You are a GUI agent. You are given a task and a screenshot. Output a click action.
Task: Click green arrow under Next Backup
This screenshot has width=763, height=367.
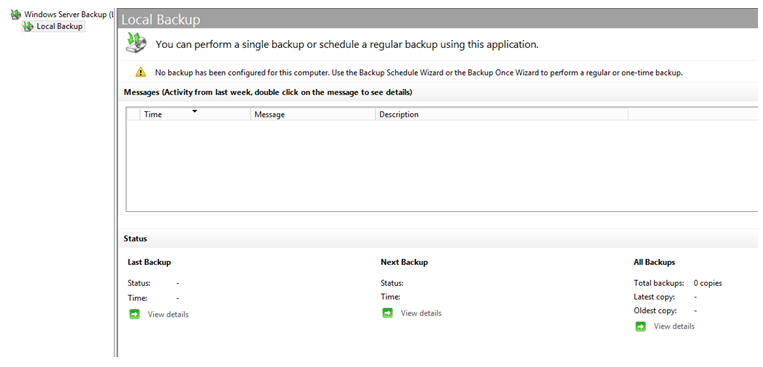point(387,313)
